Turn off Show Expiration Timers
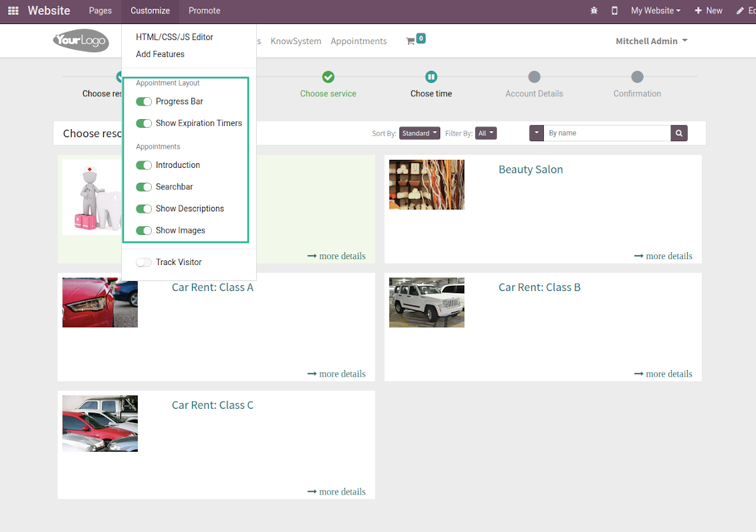 coord(144,124)
